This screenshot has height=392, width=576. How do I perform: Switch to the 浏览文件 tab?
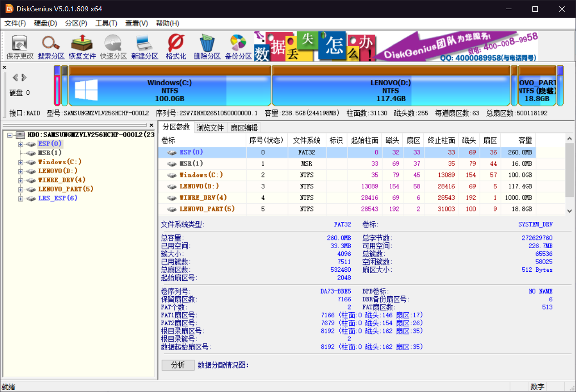coord(210,128)
